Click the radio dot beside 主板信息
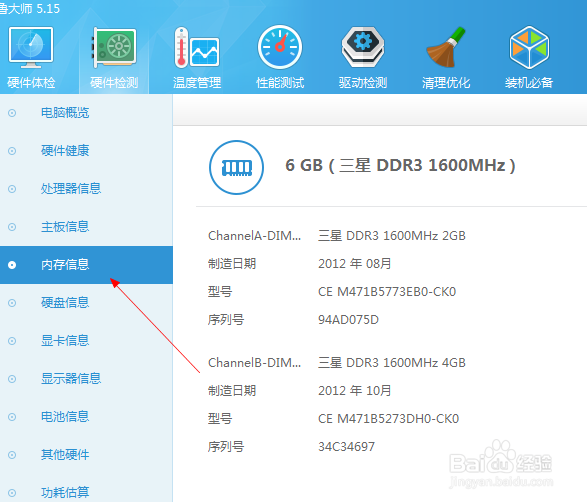The image size is (587, 502). 12,227
